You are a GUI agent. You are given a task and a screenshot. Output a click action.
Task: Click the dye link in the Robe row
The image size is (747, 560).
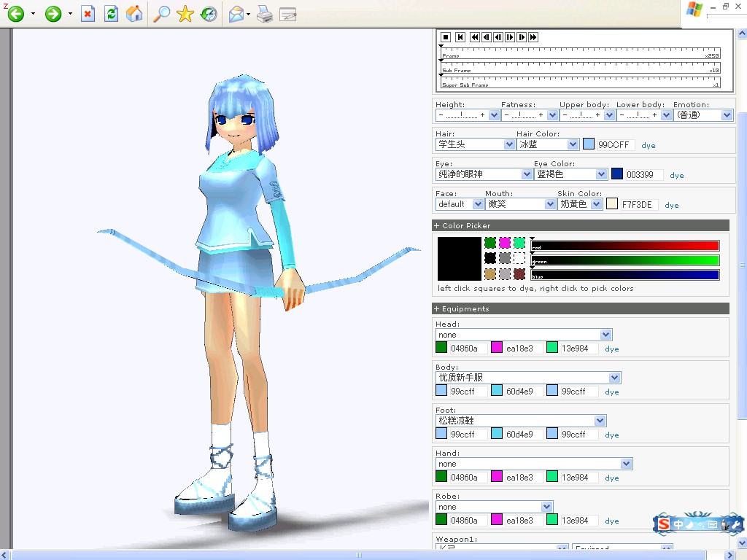[612, 521]
